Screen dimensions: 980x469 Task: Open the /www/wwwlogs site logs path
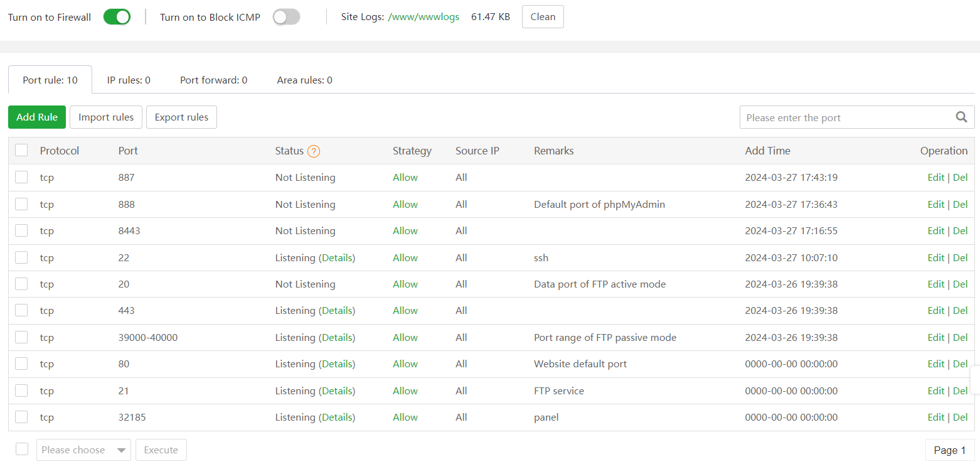click(423, 17)
